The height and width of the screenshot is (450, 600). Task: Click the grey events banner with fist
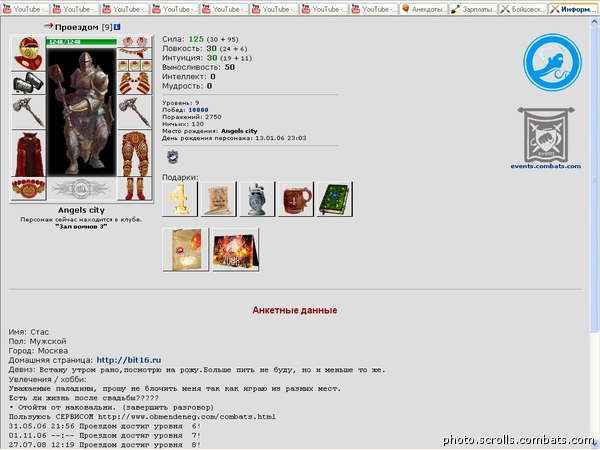[x=546, y=135]
